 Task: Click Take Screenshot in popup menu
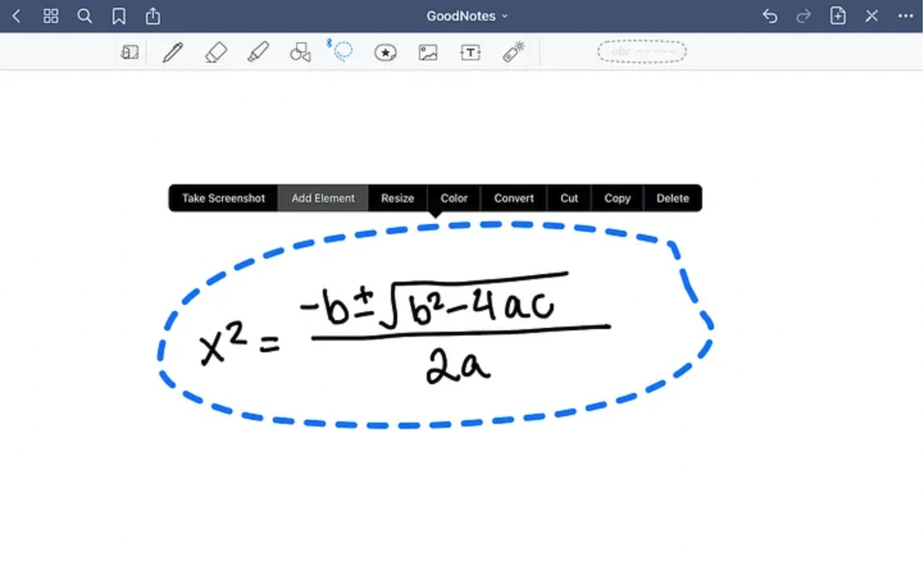[223, 198]
